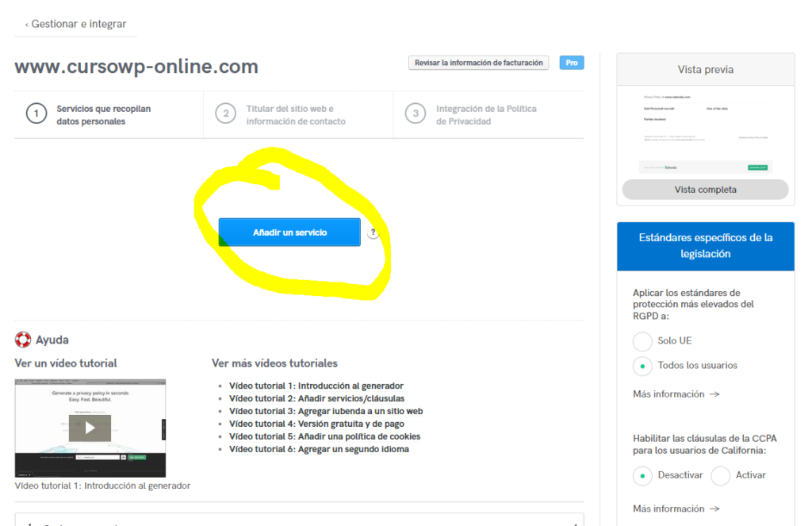The height and width of the screenshot is (526, 812).
Task: Click the Ayuda lifebuoy icon
Action: (x=23, y=340)
